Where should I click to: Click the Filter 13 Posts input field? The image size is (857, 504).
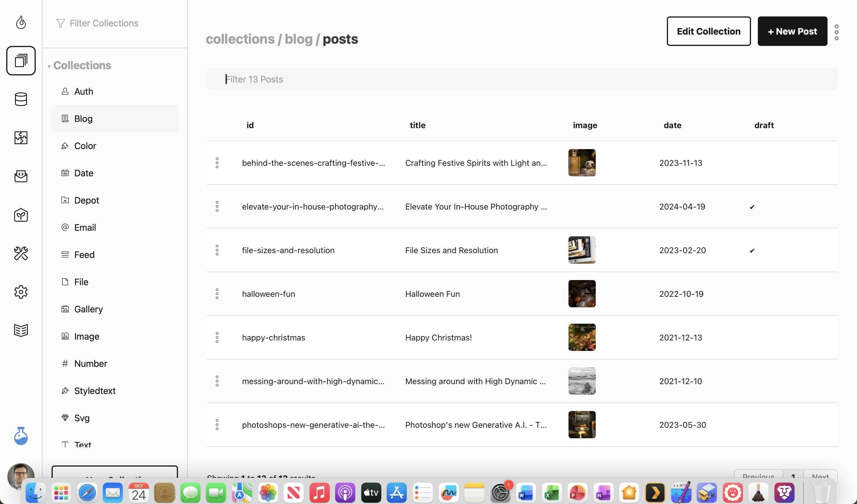click(x=522, y=79)
